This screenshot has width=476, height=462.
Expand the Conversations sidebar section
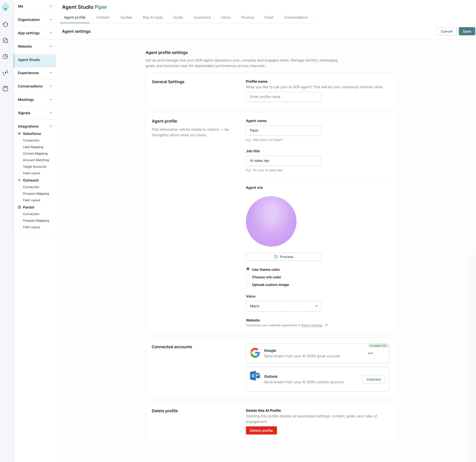click(35, 86)
